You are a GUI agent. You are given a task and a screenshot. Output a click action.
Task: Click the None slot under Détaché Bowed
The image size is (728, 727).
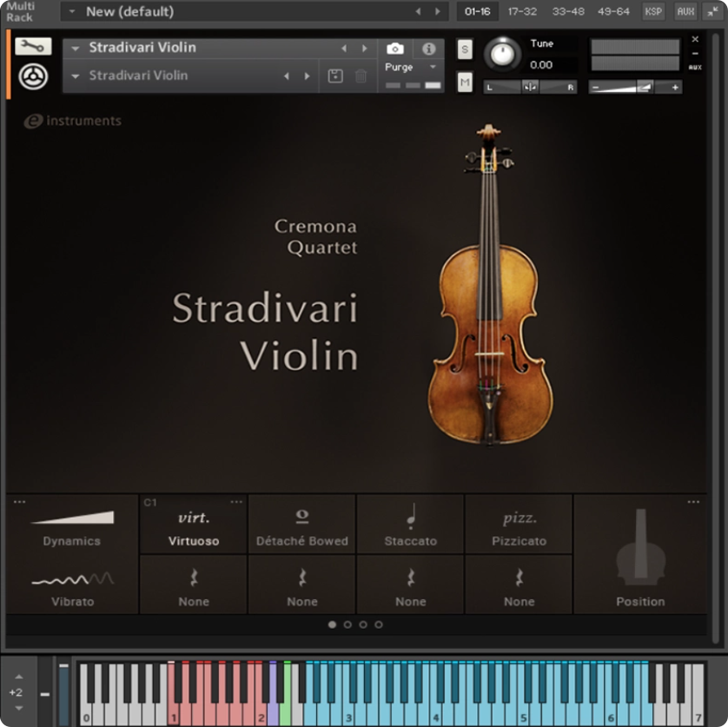point(301,585)
